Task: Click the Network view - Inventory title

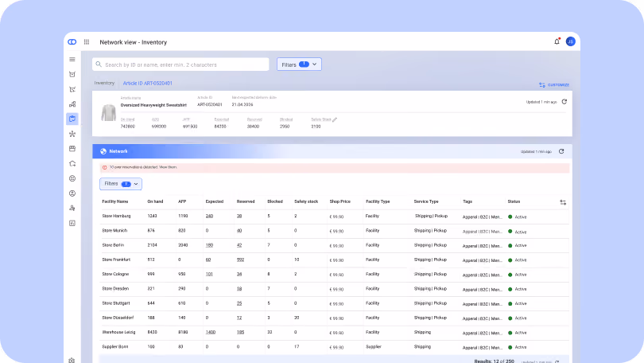Action: (x=133, y=42)
